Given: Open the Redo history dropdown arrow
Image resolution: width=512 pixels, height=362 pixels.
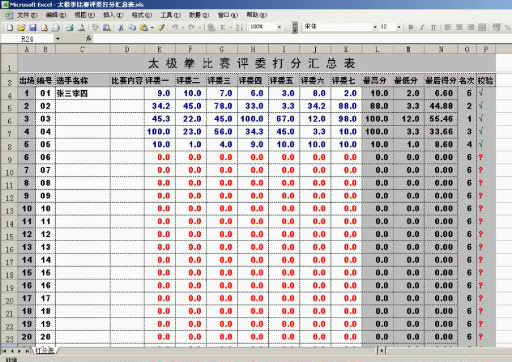Looking at the screenshot, I should pos(199,28).
